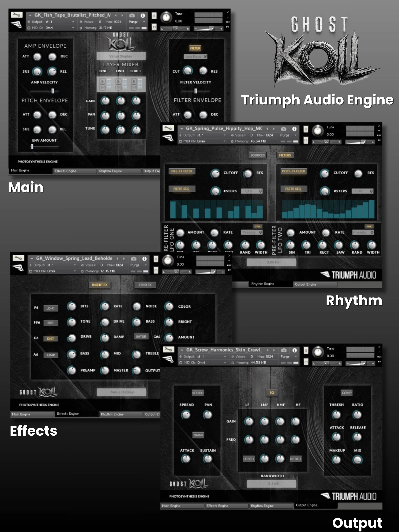Open LFO TWO Presets dropdown
399x532 pixels.
(363, 232)
